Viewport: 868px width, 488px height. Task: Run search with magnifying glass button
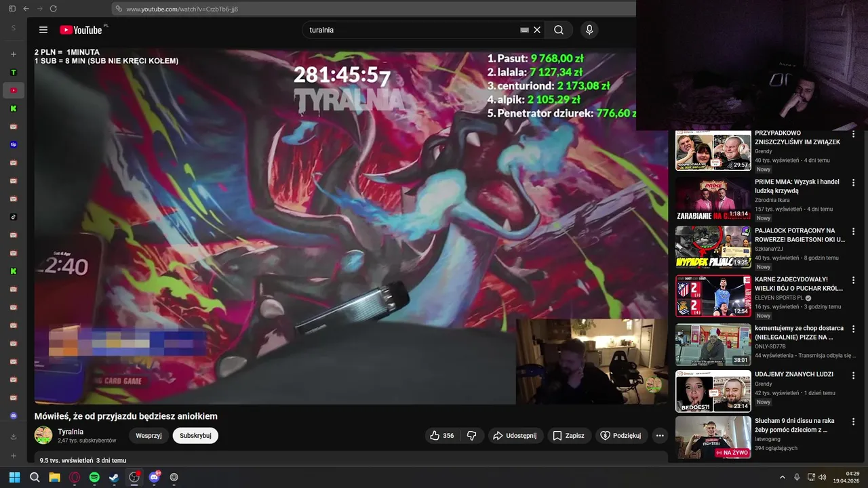559,30
